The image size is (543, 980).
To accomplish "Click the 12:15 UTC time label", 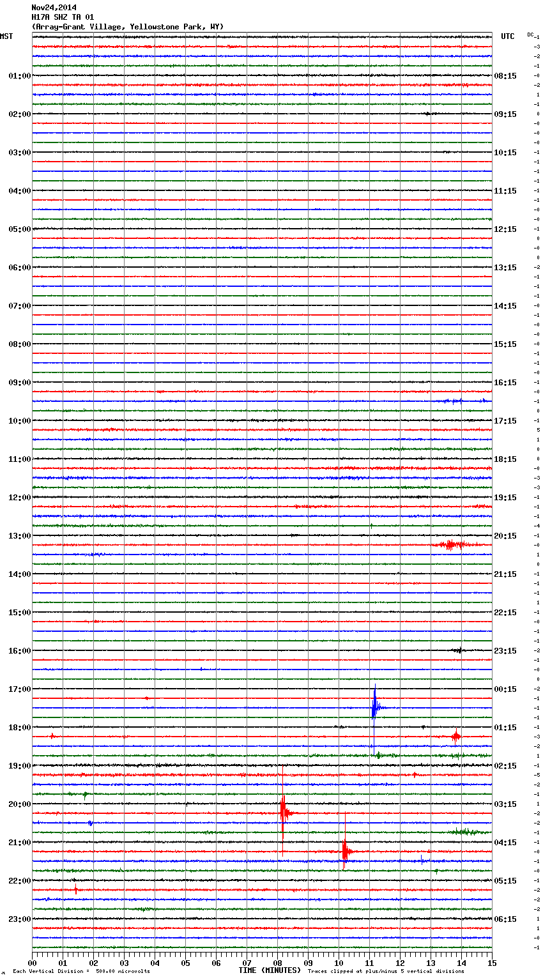I will click(505, 229).
